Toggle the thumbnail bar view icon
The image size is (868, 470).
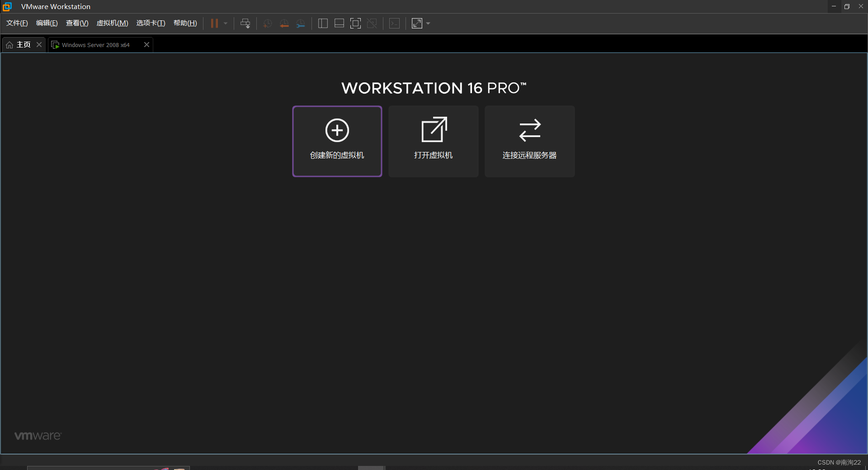click(x=339, y=24)
